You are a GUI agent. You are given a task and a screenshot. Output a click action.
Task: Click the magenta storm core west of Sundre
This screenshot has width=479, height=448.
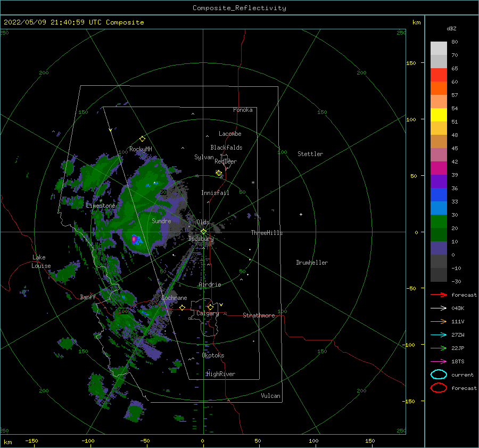(134, 239)
